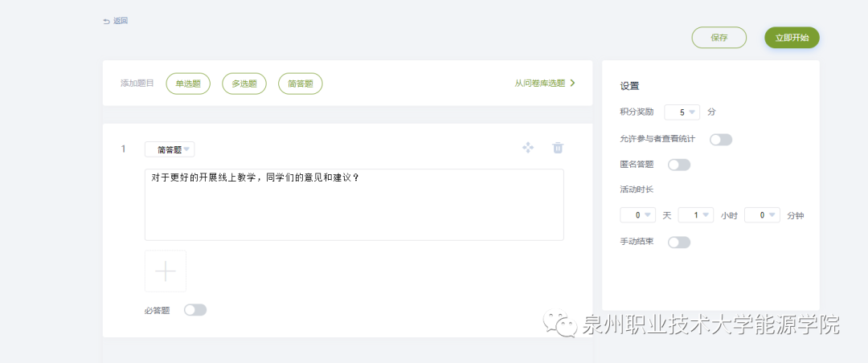This screenshot has width=868, height=363.
Task: Open the 简答题 question type dropdown
Action: (170, 149)
